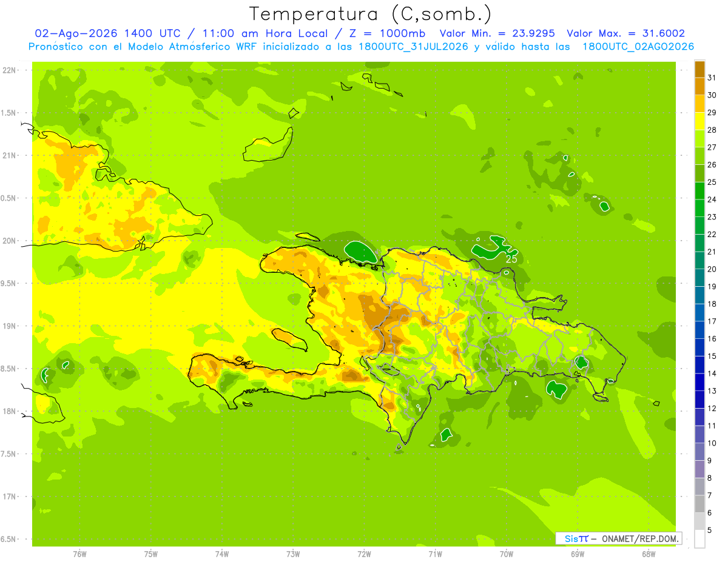Screen dimensions: 728x562
Task: Click the '20N' latitude axis label
Action: pyautogui.click(x=10, y=241)
